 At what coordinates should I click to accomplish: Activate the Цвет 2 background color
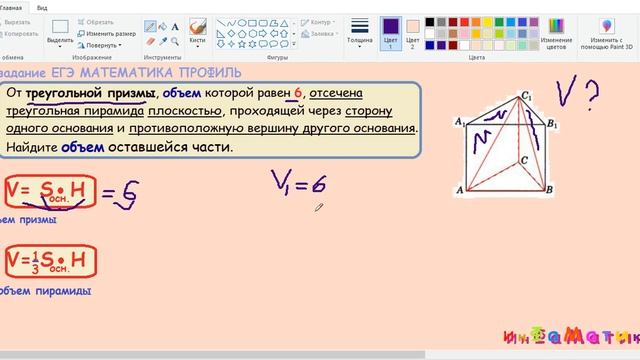413,33
